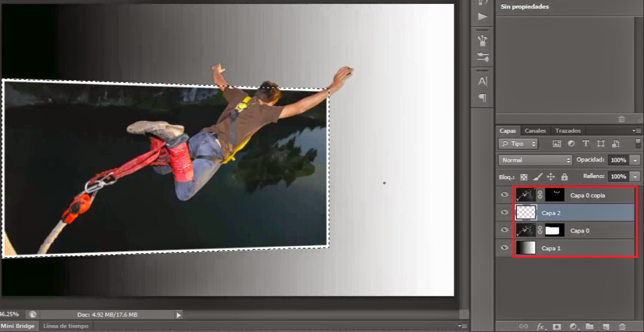Delete layer with Layers trash icon

coord(622,326)
